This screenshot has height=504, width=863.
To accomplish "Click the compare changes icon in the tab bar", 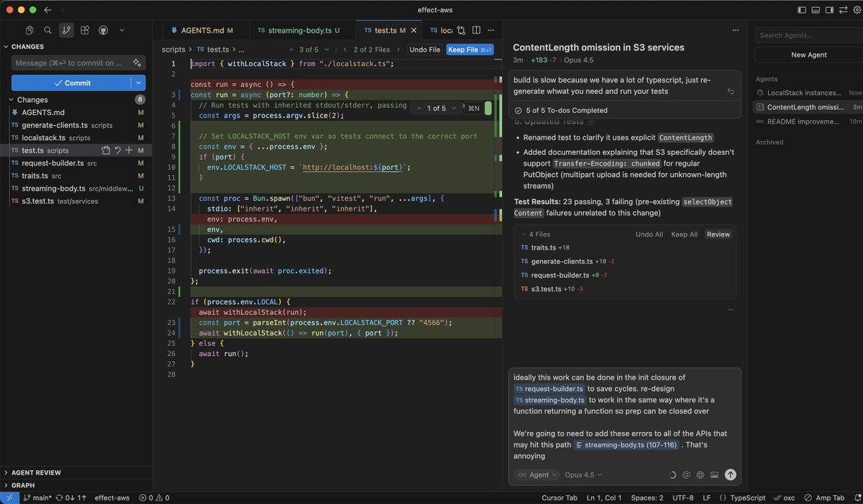I will coord(461,31).
